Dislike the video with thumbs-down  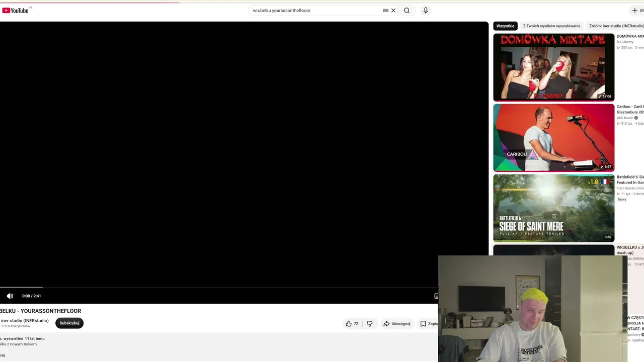369,324
